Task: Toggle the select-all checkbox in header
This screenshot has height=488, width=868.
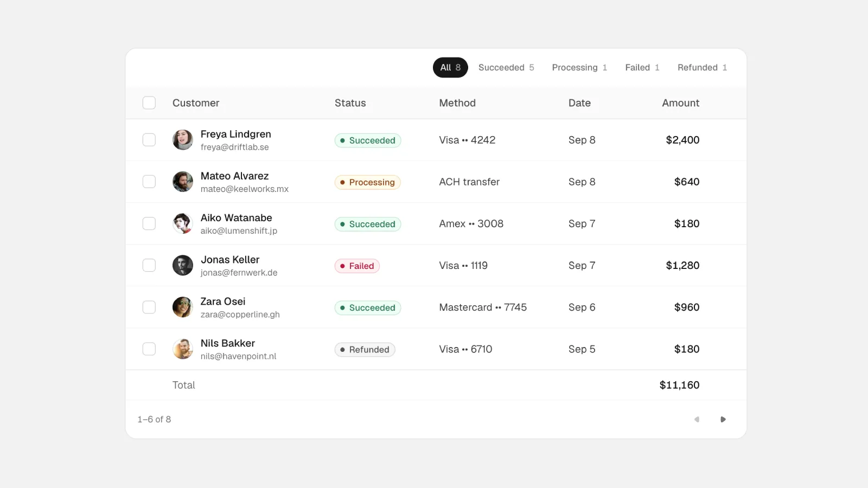Action: pyautogui.click(x=149, y=103)
